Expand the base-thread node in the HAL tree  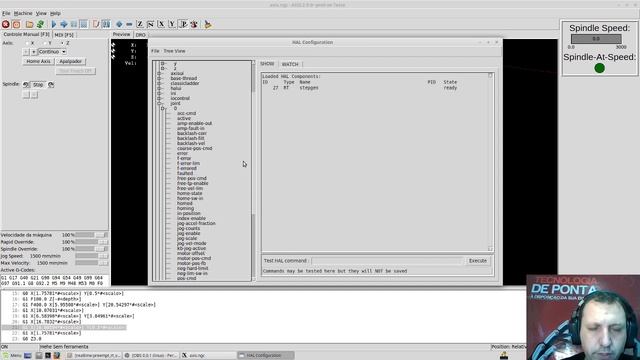pyautogui.click(x=159, y=78)
